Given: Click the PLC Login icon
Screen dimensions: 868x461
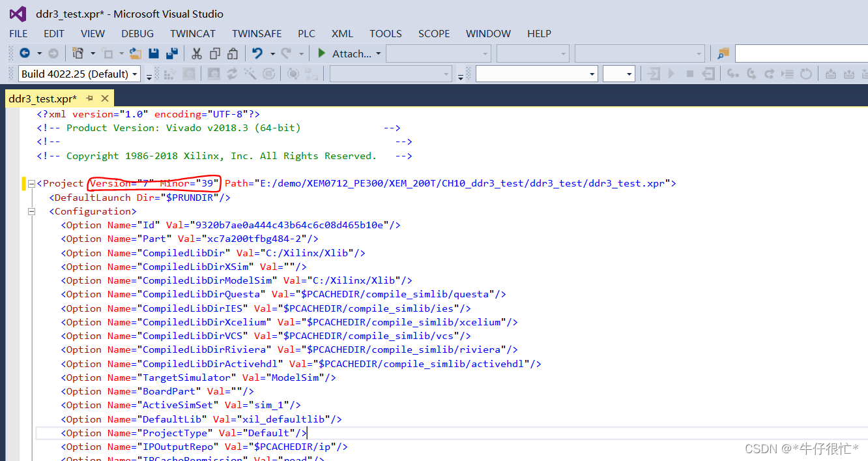Looking at the screenshot, I should [654, 74].
